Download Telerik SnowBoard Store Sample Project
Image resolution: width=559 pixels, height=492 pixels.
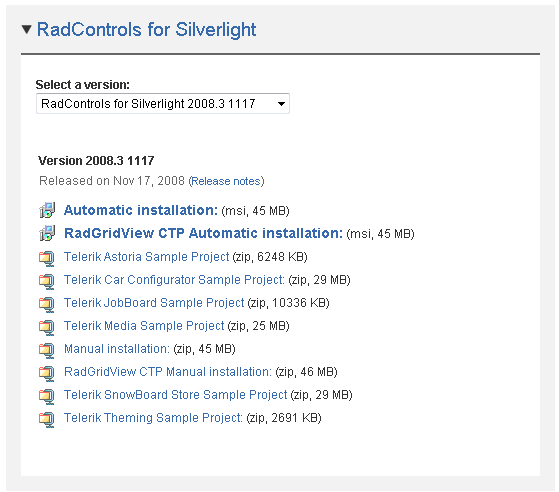coord(175,395)
